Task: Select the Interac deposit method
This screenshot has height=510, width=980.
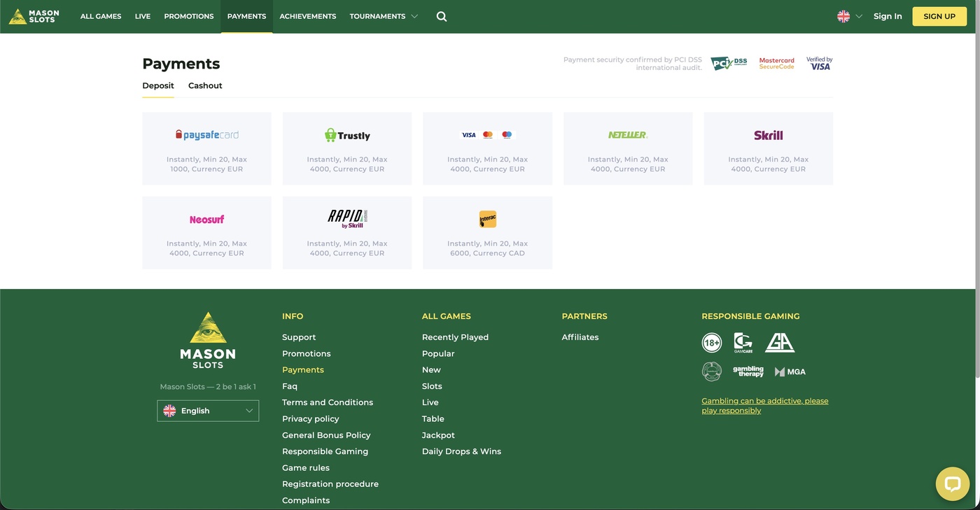Action: pyautogui.click(x=487, y=232)
